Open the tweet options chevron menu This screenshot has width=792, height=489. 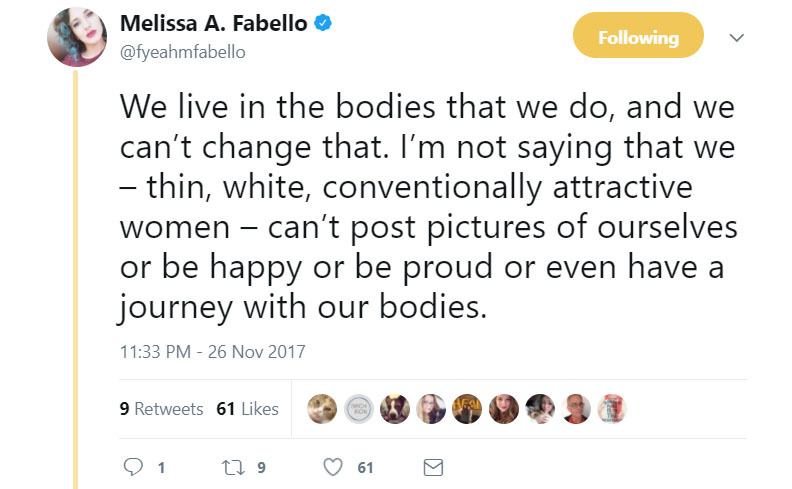737,38
